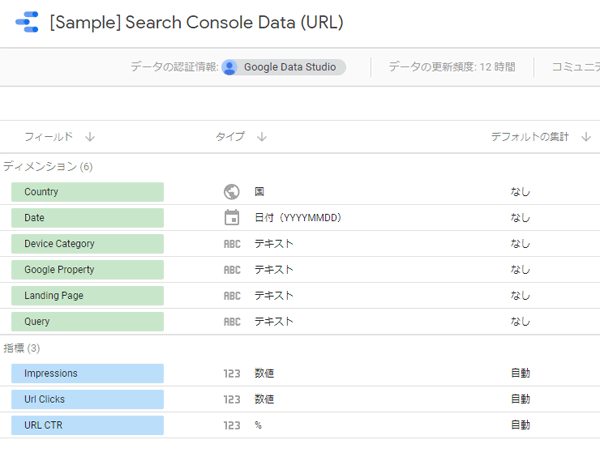Open the type dropdown 国 for Country
The width and height of the screenshot is (600, 461).
[259, 191]
